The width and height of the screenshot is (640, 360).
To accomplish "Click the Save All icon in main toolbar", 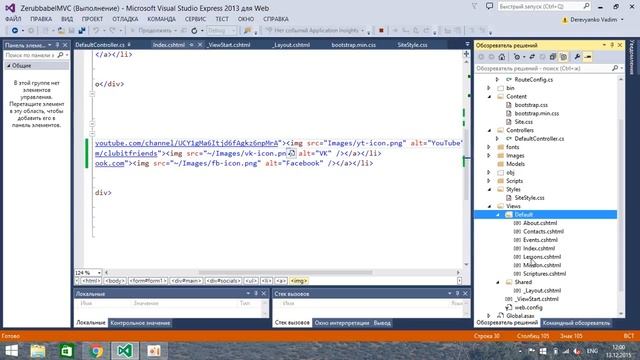I will click(82, 31).
